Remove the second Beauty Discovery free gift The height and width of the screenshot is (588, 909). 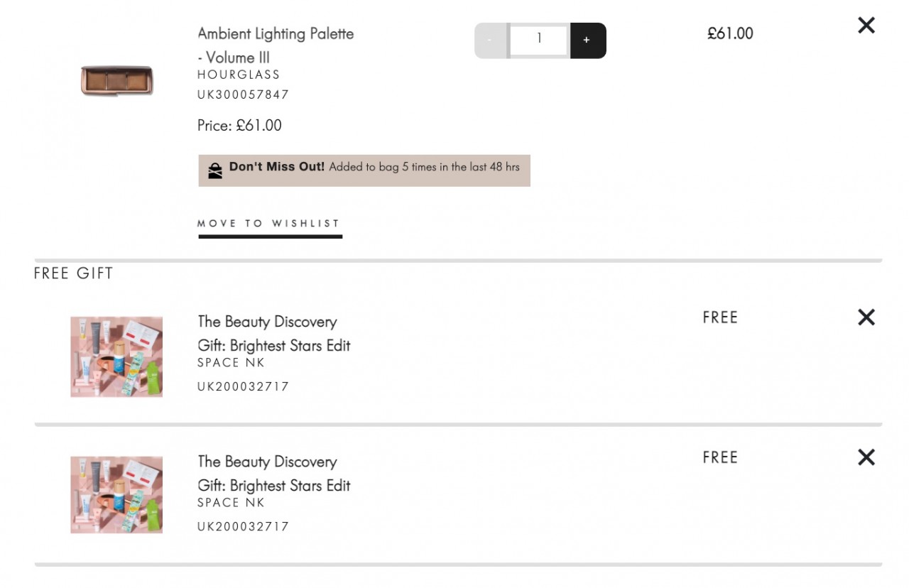(866, 457)
